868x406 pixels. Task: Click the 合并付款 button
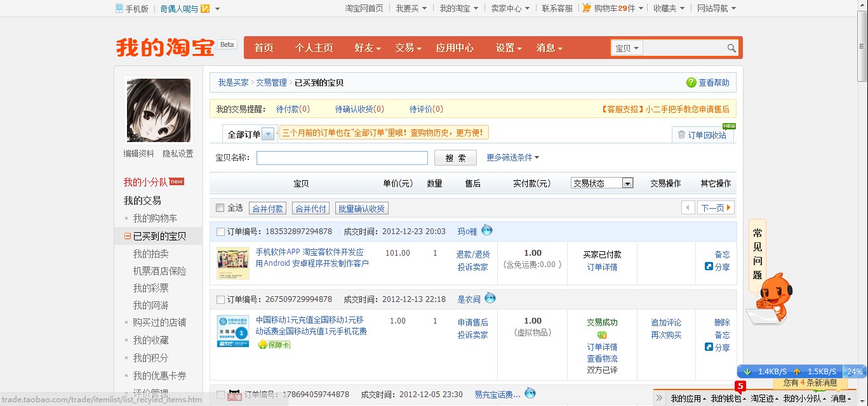(268, 208)
